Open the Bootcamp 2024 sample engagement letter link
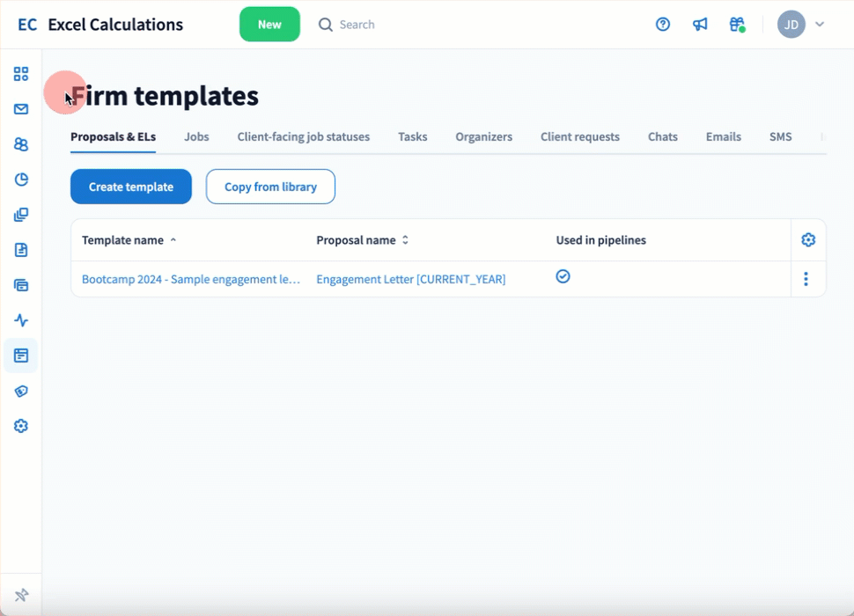 point(191,279)
